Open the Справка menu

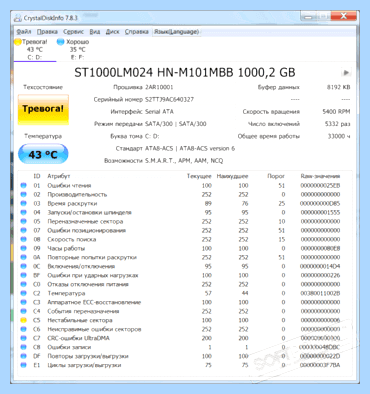pos(137,32)
